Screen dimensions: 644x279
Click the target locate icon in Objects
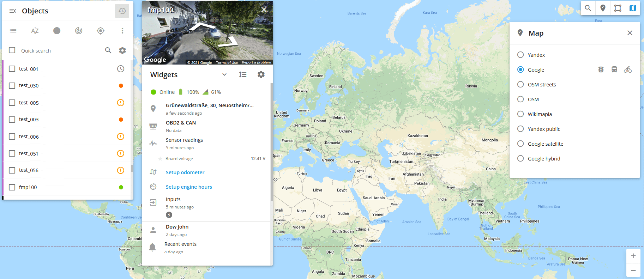(x=101, y=31)
